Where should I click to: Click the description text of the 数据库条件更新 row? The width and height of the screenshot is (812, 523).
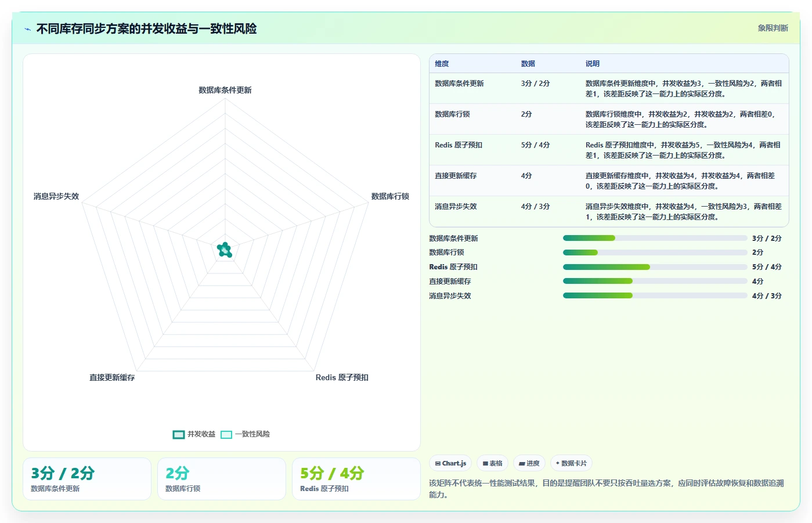click(x=684, y=89)
